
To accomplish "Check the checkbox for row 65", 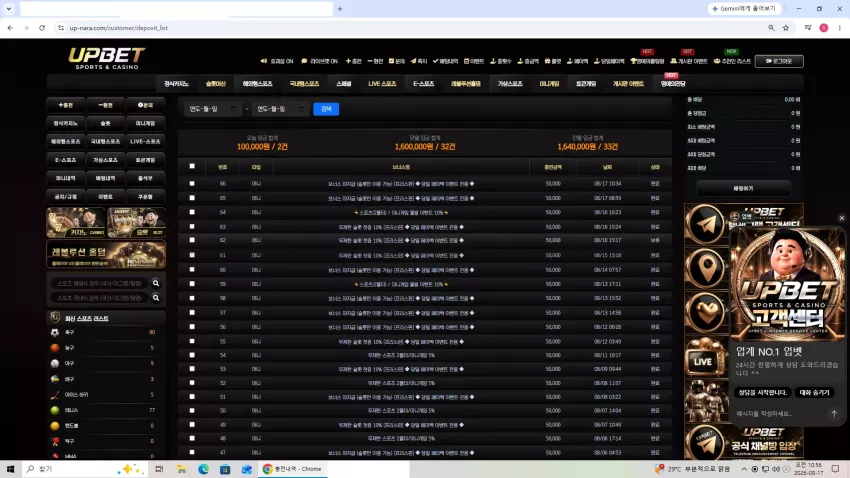I will 192,198.
